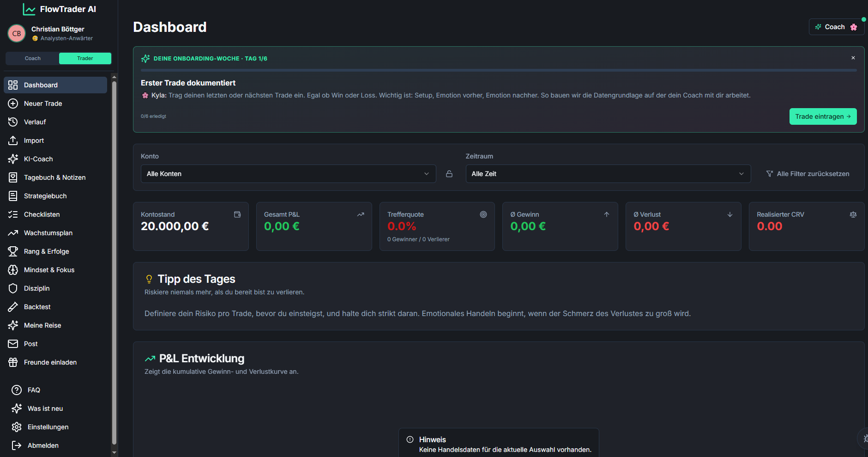Image resolution: width=868 pixels, height=457 pixels.
Task: Open Checklisten list icon
Action: tap(13, 214)
